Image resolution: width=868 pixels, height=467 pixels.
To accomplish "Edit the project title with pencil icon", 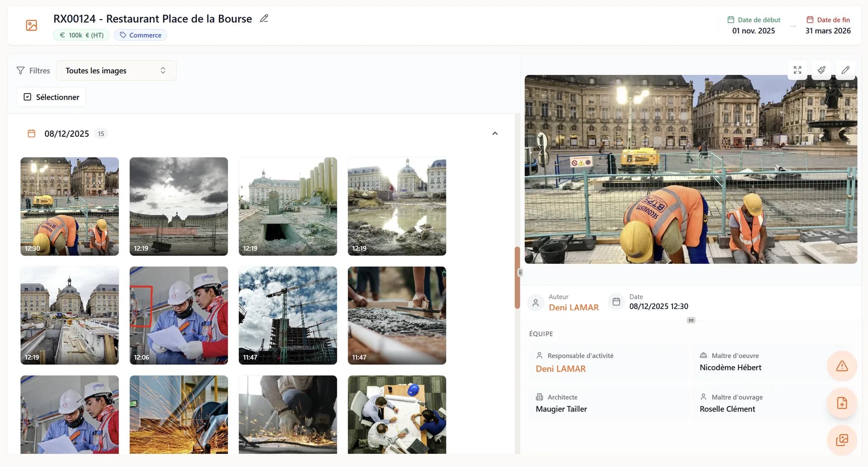I will 264,19.
